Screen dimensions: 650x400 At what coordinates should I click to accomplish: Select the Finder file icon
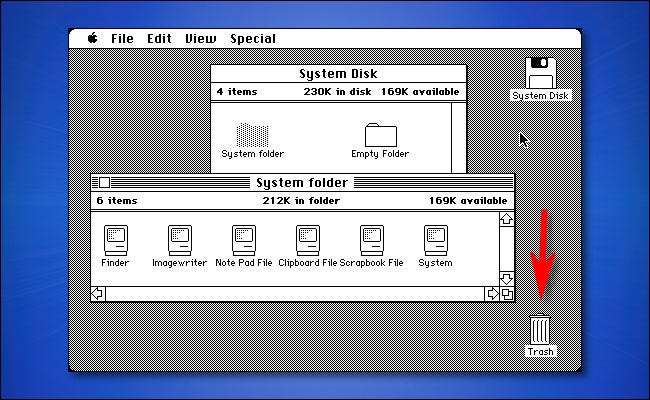[x=116, y=240]
